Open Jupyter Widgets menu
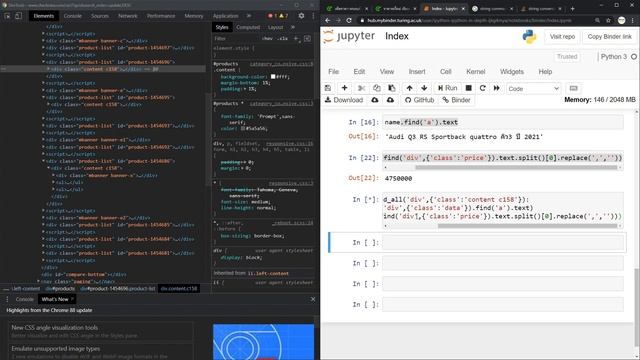640x360 pixels. tap(511, 72)
